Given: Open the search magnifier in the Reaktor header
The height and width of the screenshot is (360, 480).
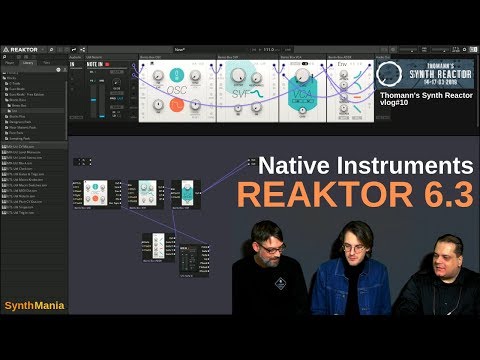Looking at the screenshot, I should point(51,50).
